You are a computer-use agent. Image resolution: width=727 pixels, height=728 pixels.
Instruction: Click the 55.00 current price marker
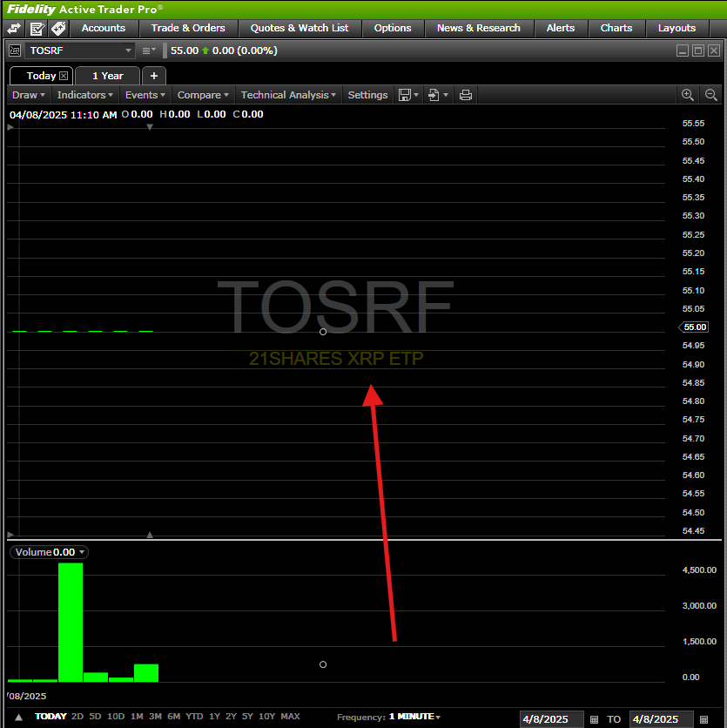694,327
